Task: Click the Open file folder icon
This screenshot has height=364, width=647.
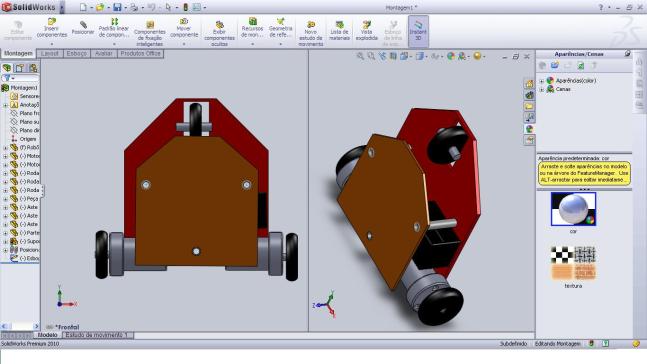Action: coord(100,7)
